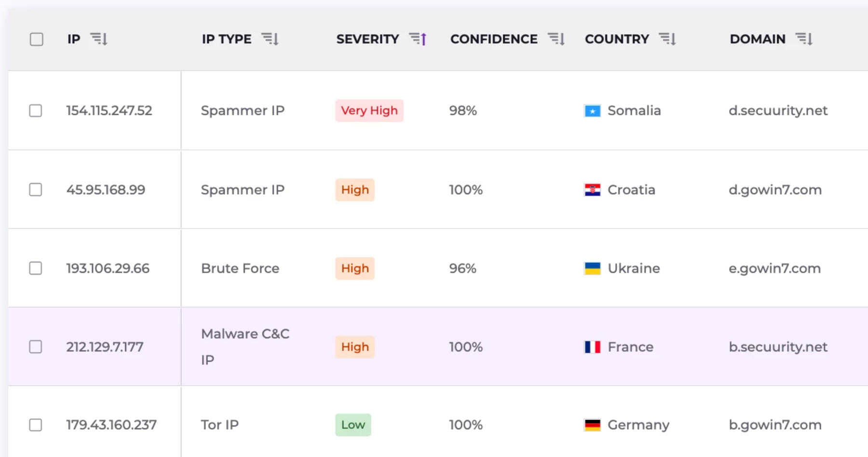
Task: Click the Low severity badge
Action: pyautogui.click(x=353, y=425)
